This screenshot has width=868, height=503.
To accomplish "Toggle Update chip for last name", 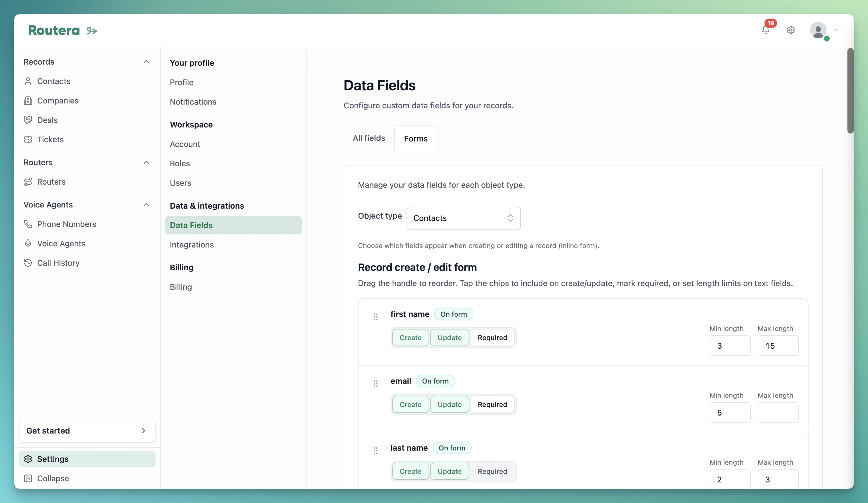I will coord(449,471).
